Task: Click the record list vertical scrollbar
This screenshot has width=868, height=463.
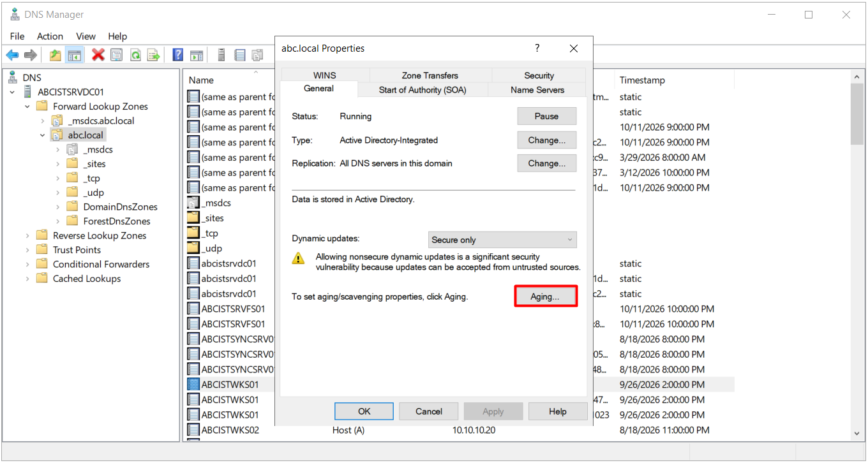Action: tap(857, 254)
